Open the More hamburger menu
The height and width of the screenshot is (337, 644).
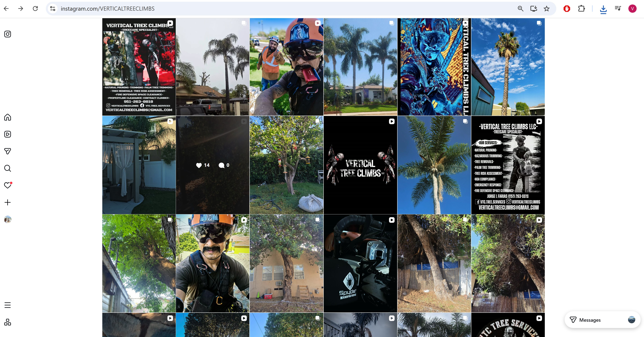pos(8,305)
